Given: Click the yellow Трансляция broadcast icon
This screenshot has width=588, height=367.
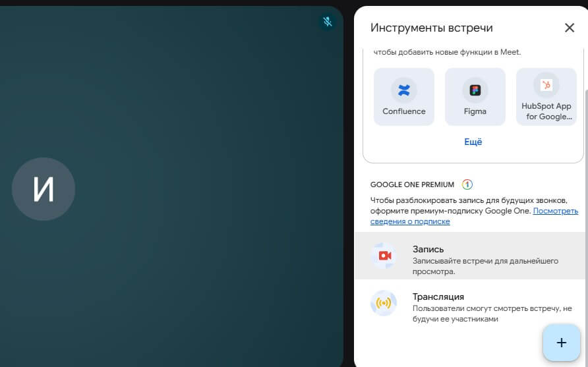Looking at the screenshot, I should pos(384,303).
